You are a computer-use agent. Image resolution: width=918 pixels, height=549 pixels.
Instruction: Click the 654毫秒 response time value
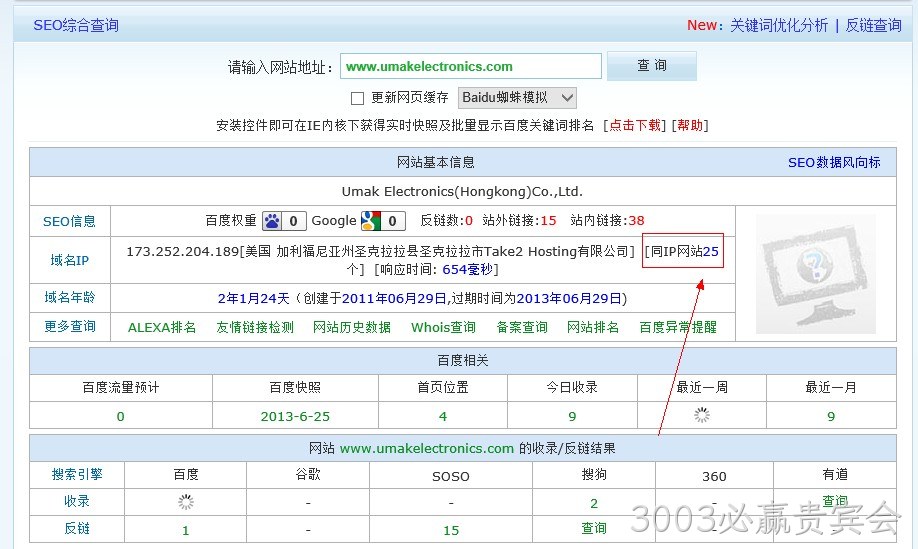(x=467, y=269)
